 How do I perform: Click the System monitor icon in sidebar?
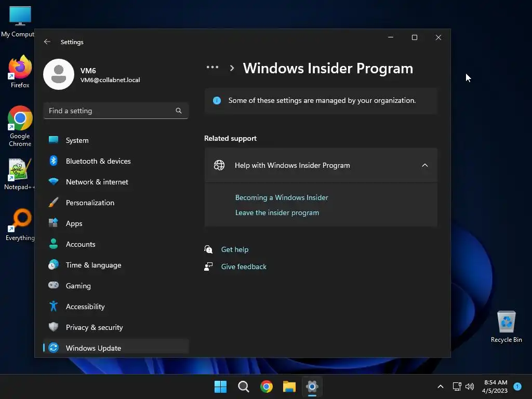click(54, 140)
